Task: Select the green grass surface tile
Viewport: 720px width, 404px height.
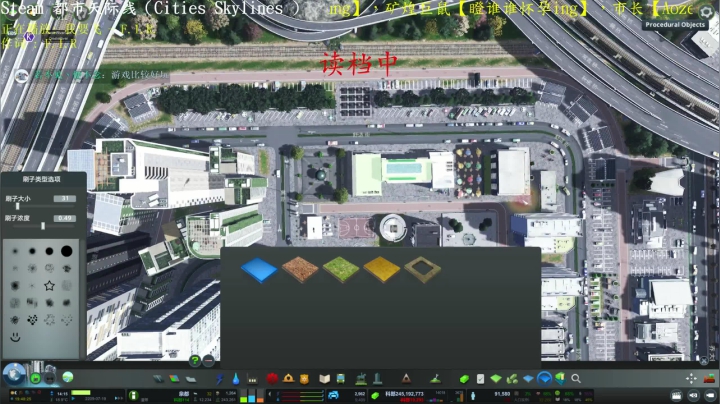Action: point(341,269)
